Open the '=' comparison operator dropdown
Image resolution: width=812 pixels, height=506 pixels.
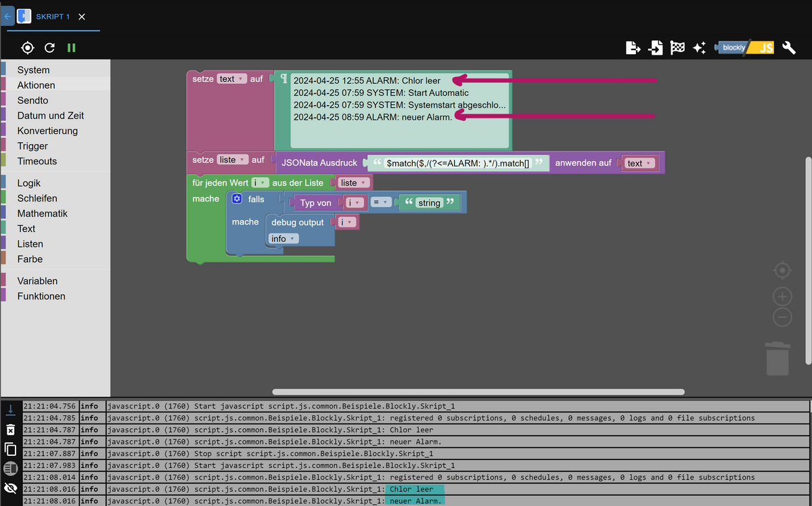tap(380, 202)
